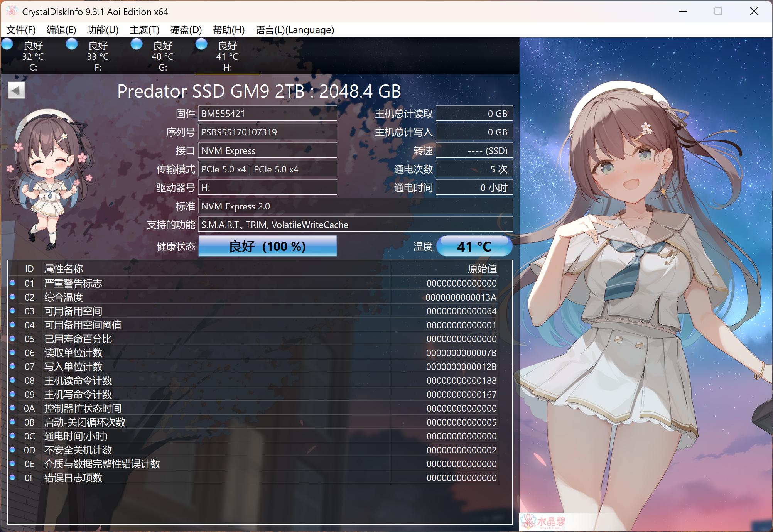Open the 主题(T) menu
Screen dimensions: 773x532
(145, 30)
